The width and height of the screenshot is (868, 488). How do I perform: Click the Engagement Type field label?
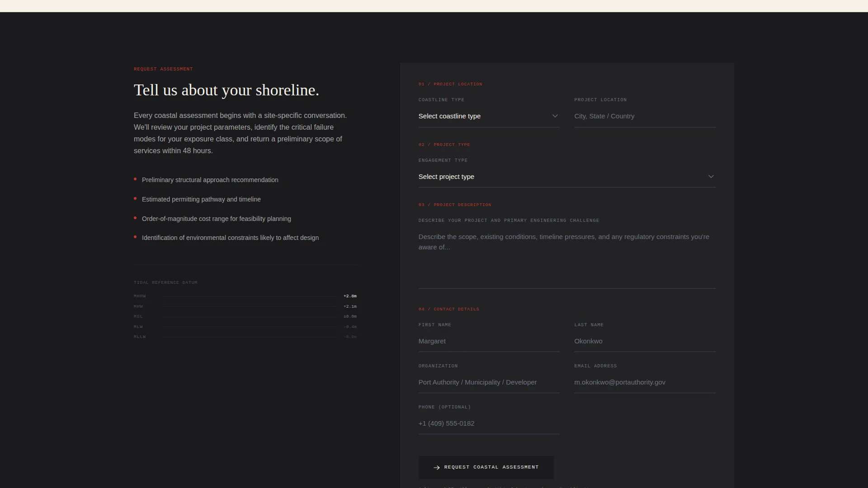(x=443, y=160)
